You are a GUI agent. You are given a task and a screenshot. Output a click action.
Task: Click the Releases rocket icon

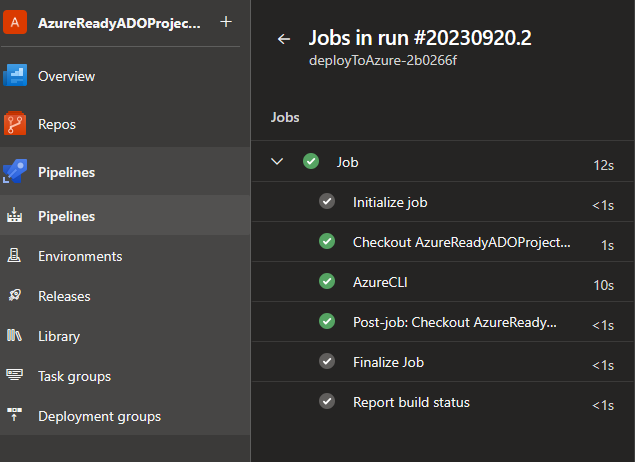coord(15,295)
